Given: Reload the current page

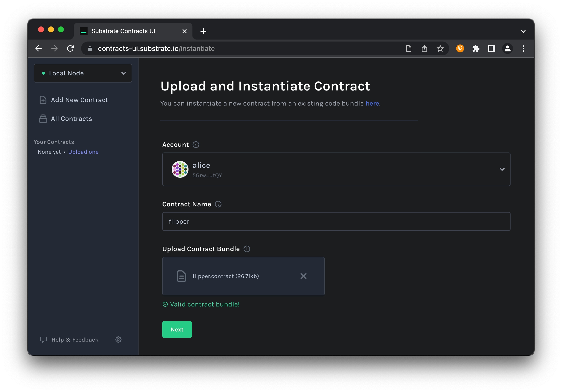Looking at the screenshot, I should [x=70, y=48].
